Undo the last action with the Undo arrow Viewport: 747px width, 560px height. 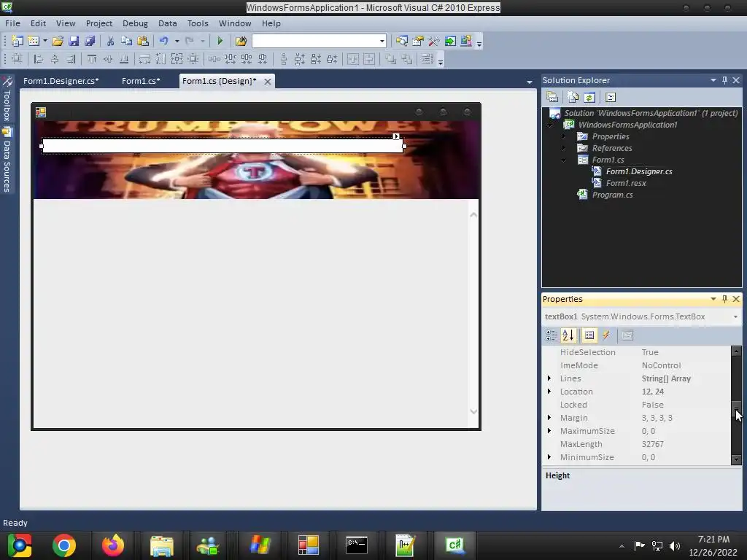click(164, 41)
